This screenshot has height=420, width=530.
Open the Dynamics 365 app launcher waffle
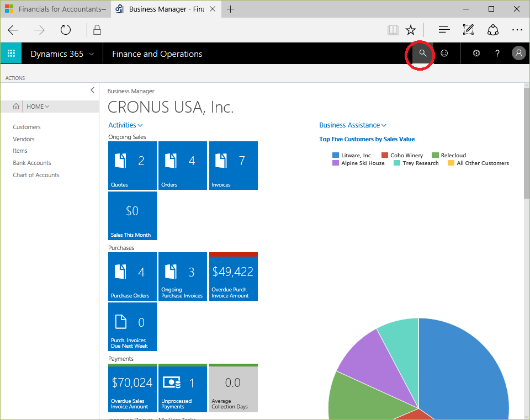pyautogui.click(x=11, y=53)
